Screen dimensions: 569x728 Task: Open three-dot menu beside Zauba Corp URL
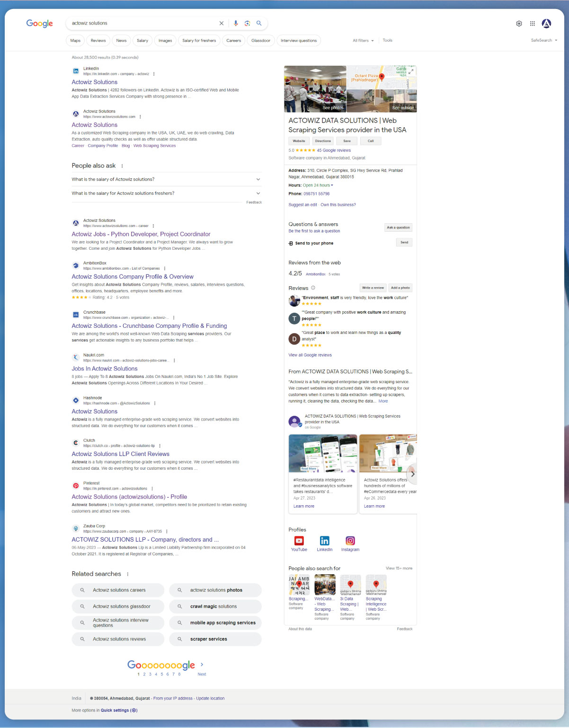[167, 531]
